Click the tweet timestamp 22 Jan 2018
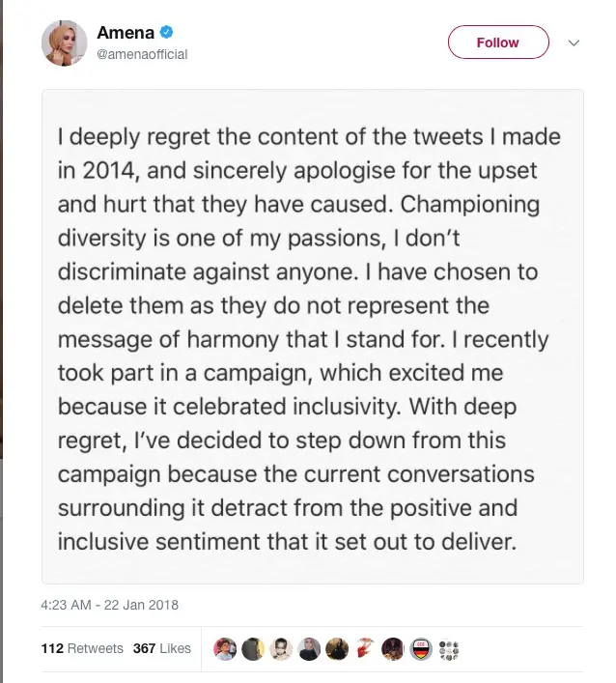Image resolution: width=616 pixels, height=683 pixels. pos(109,606)
